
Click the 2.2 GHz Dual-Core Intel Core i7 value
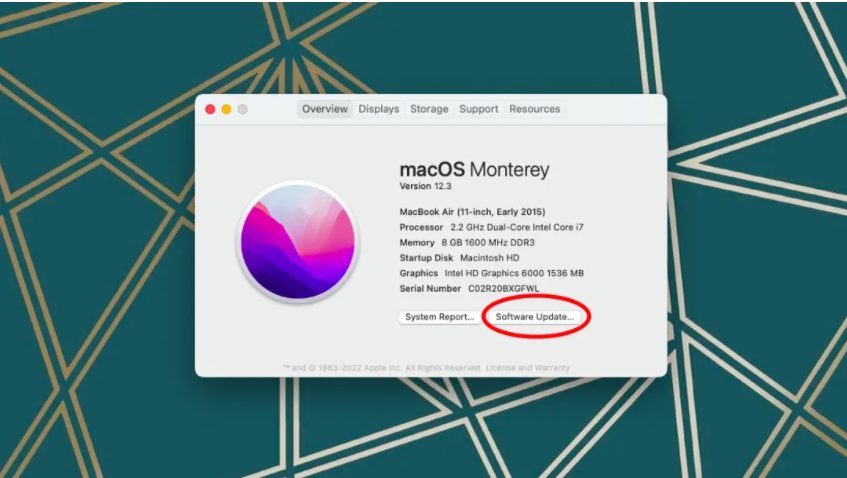[x=517, y=227]
